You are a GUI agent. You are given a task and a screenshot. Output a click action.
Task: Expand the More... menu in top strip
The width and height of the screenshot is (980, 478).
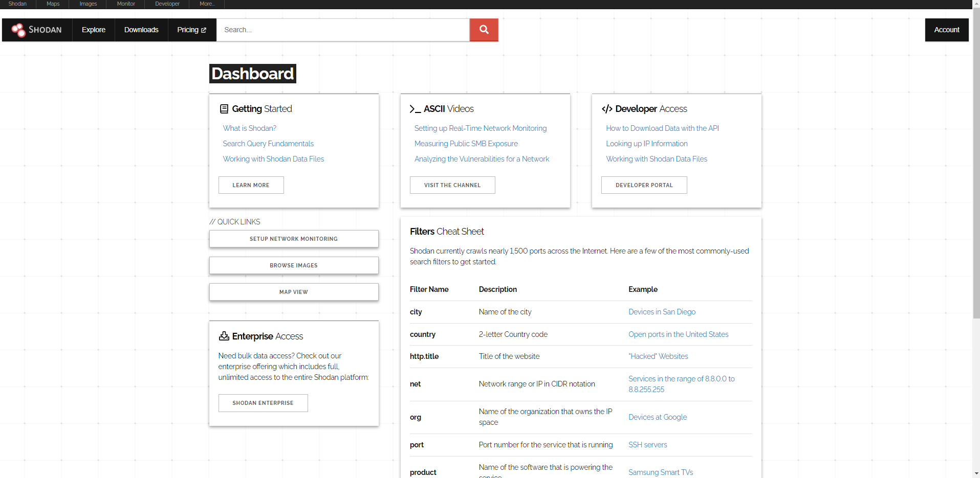click(207, 4)
